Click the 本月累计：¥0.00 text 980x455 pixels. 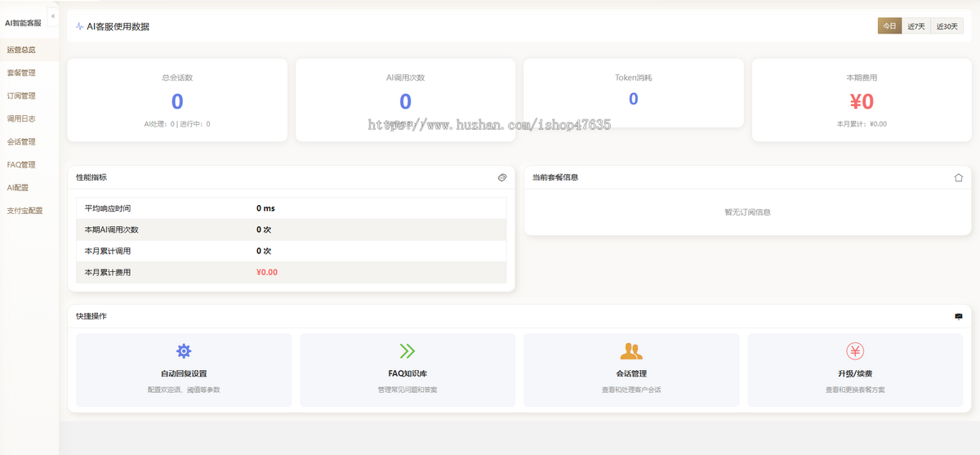click(x=862, y=124)
